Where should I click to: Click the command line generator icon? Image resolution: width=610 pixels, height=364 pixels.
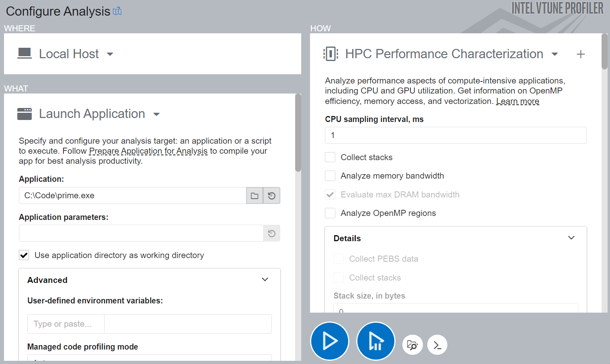click(437, 345)
